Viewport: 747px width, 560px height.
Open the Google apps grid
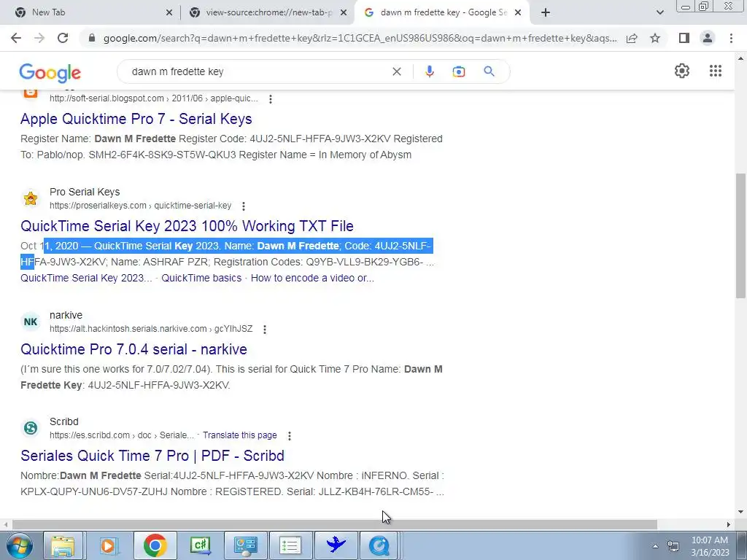[715, 71]
